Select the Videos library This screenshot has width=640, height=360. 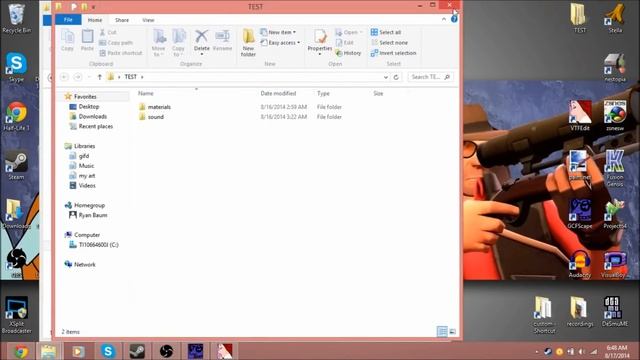(x=82, y=185)
